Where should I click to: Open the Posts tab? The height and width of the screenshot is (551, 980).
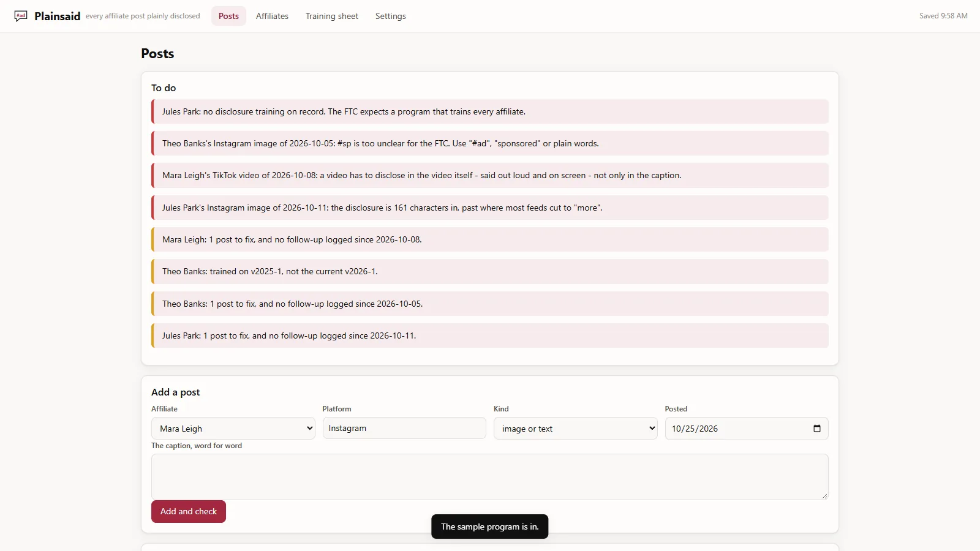[x=228, y=16]
